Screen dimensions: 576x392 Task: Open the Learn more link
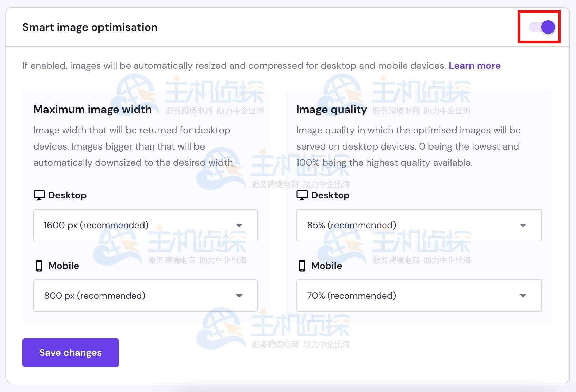[474, 66]
